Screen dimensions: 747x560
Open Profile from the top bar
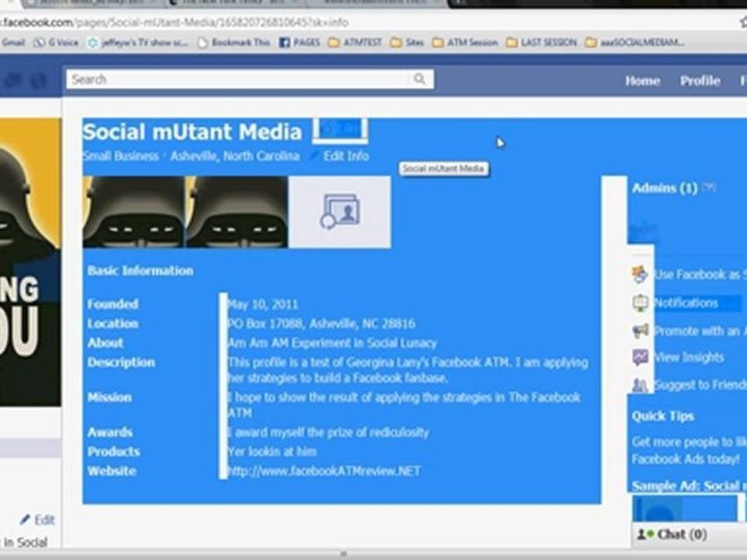pos(700,81)
